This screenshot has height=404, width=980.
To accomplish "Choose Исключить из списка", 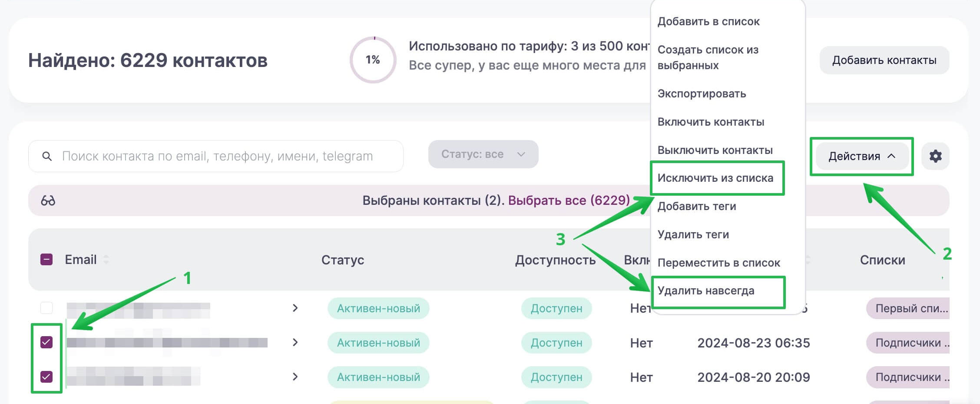I will [x=715, y=178].
